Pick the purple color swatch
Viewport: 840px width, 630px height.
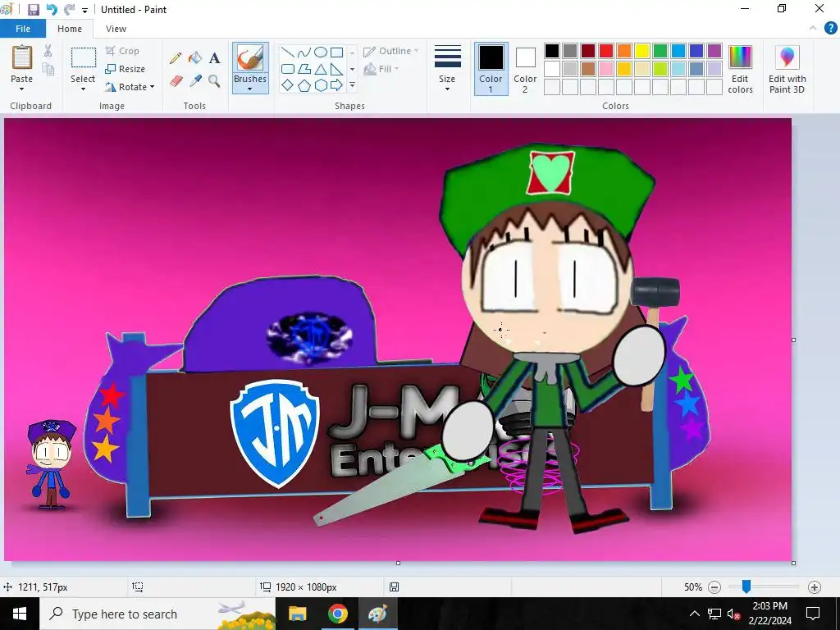click(714, 51)
